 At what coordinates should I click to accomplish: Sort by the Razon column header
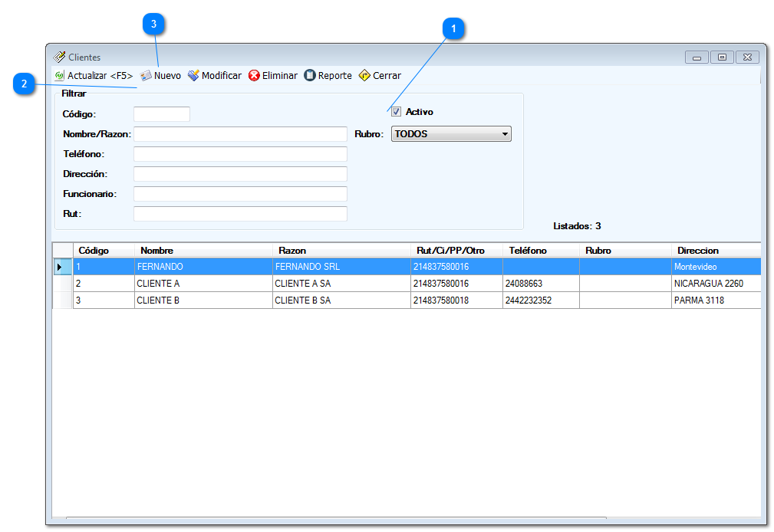pyautogui.click(x=341, y=250)
